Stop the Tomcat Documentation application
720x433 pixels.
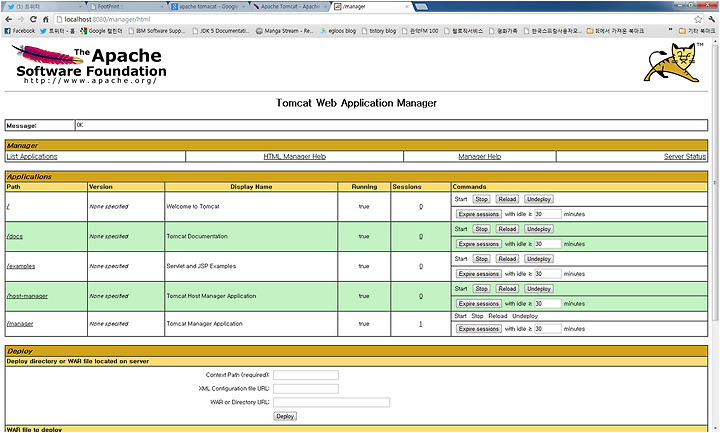tap(481, 229)
